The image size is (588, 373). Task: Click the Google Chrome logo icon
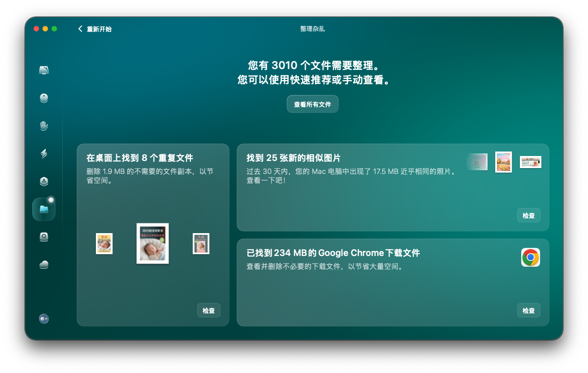[530, 257]
